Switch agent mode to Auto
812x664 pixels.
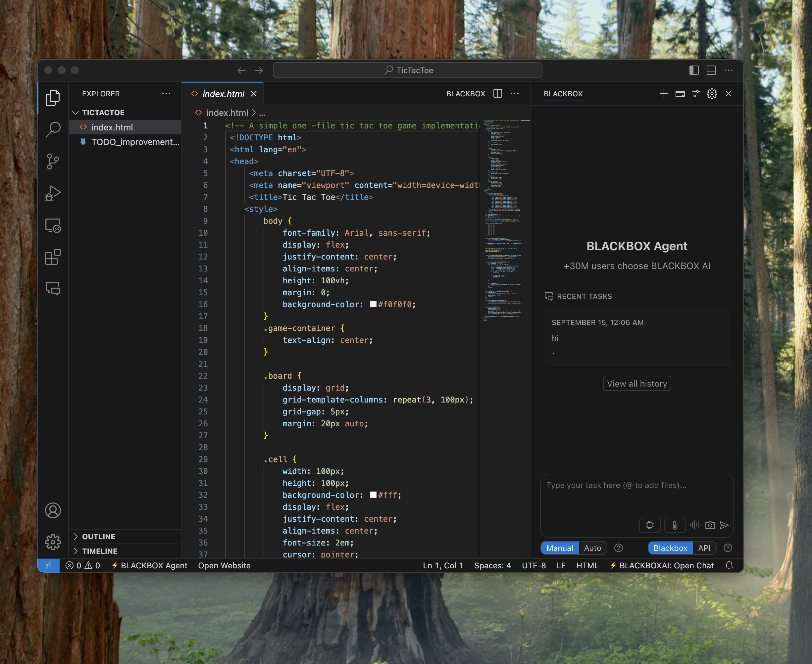coord(592,548)
